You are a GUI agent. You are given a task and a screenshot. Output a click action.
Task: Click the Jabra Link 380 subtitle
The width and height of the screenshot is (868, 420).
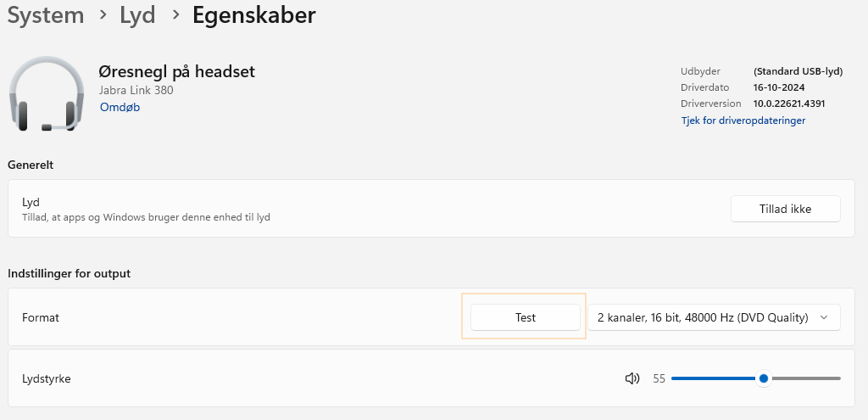pyautogui.click(x=136, y=90)
